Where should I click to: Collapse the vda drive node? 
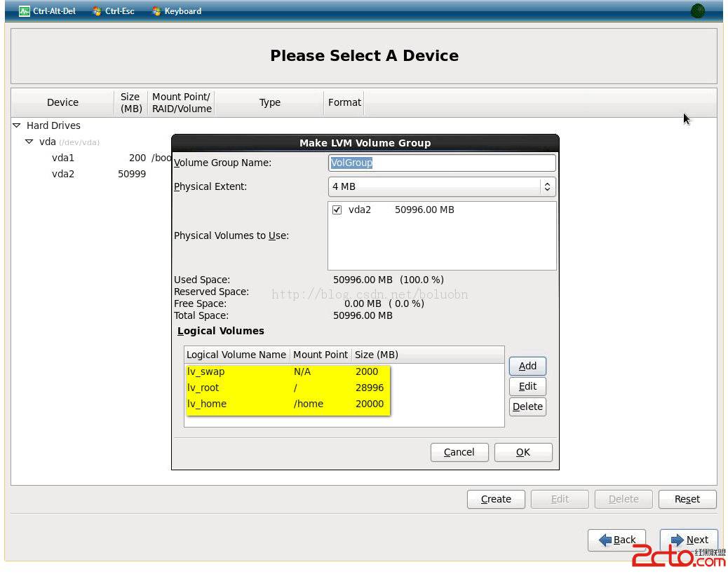click(x=29, y=142)
